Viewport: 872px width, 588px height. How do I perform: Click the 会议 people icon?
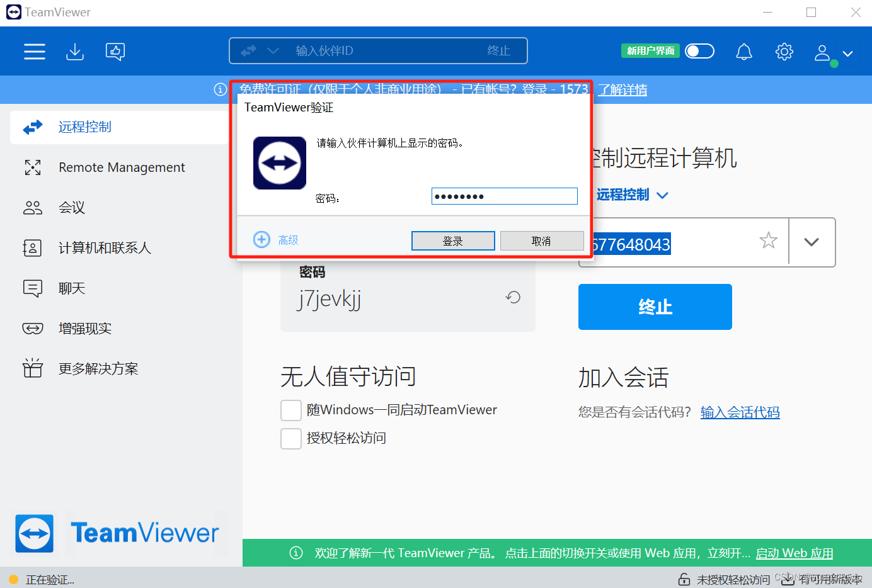pos(33,208)
